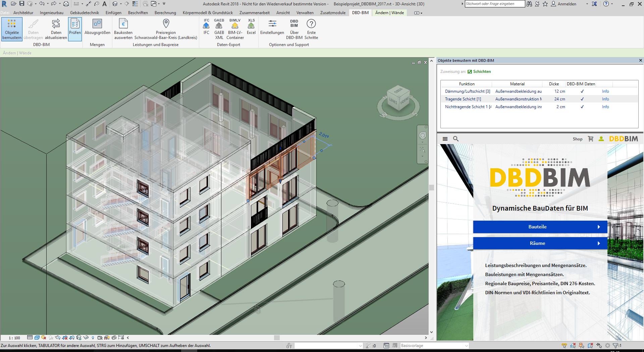
Task: Undo the last action
Action: [42, 4]
